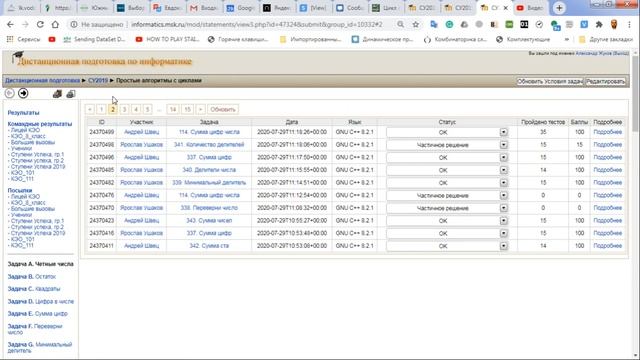The height and width of the screenshot is (360, 640).
Task: Click 'Большие вызовы' under Посылки
Action: click(33, 209)
